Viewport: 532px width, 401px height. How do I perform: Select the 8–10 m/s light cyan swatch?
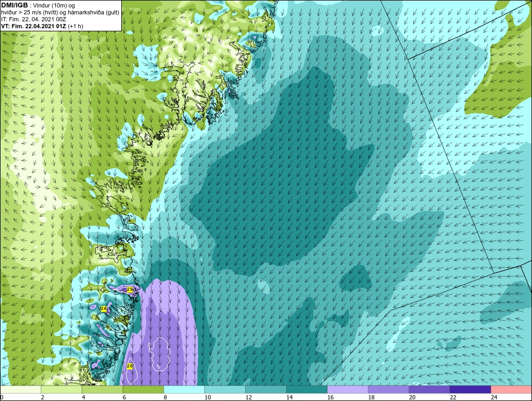(x=184, y=390)
